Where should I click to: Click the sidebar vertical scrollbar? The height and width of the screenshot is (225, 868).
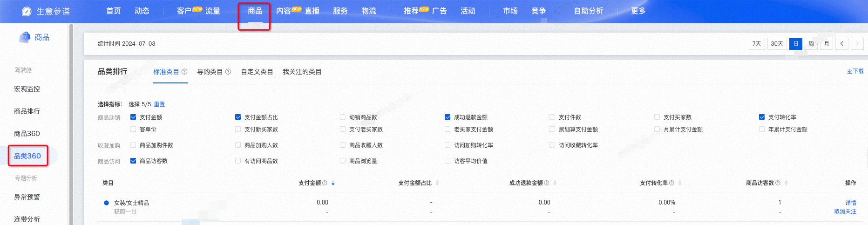71,124
